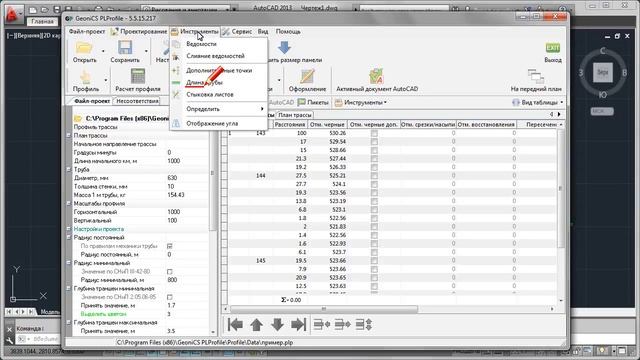Screen dimensions: 640x360
Task: Click Расстояния column header
Action: [x=290, y=124]
